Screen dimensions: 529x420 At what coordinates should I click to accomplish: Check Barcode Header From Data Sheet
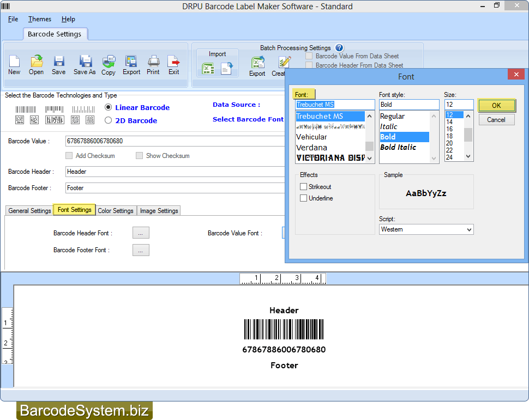pos(309,65)
